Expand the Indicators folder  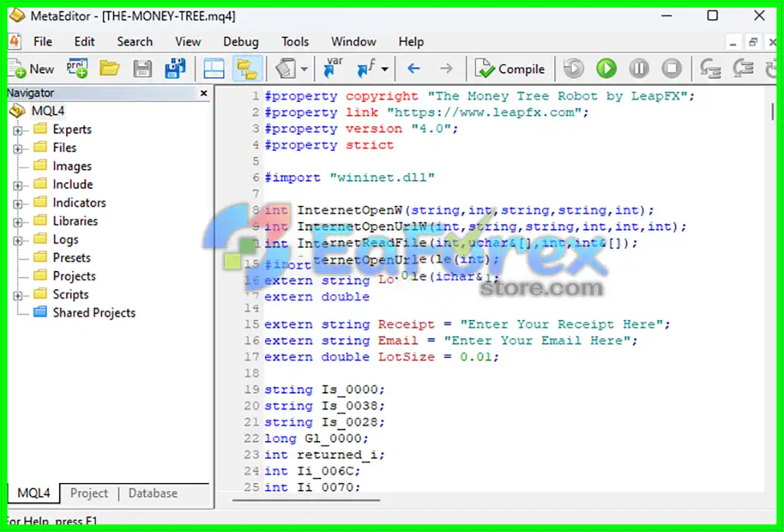point(18,204)
